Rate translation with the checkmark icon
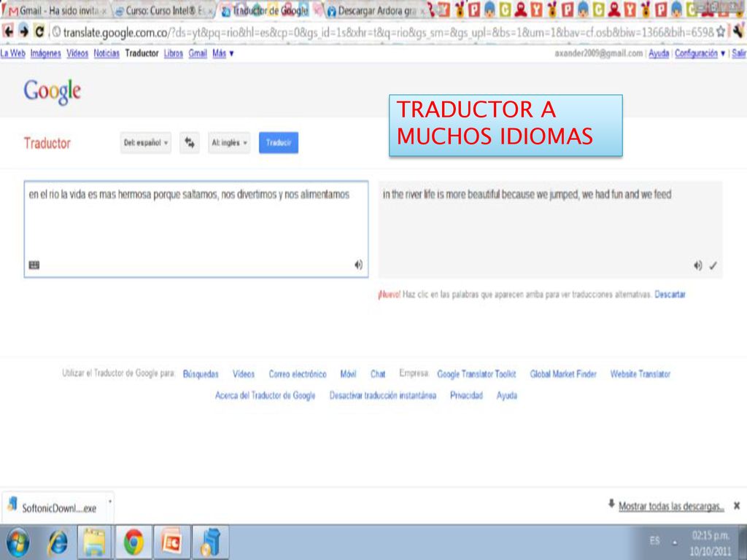 click(x=713, y=265)
